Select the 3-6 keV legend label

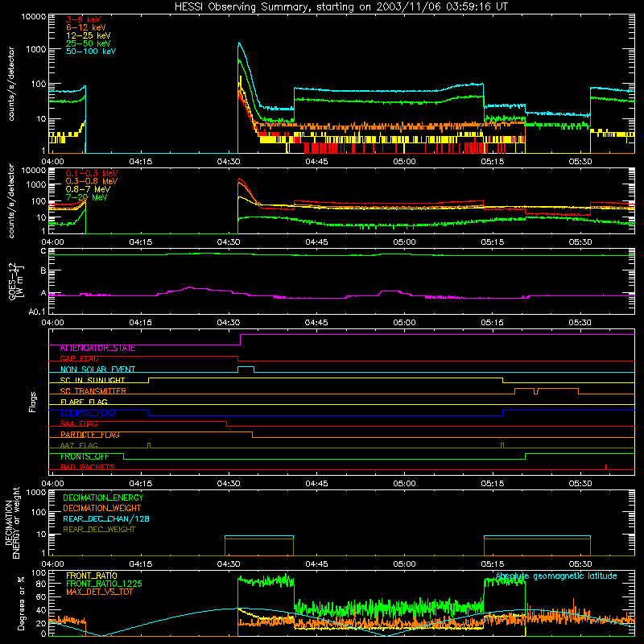[x=84, y=19]
